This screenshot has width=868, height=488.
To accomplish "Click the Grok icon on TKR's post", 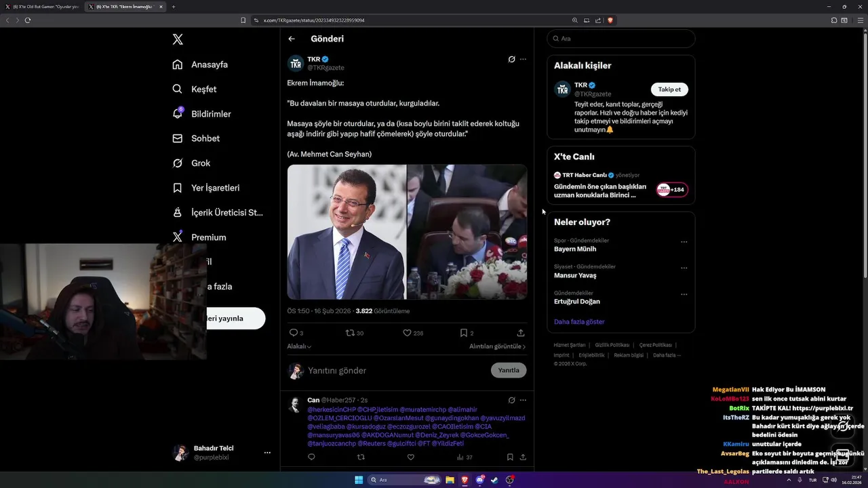I will click(x=511, y=59).
